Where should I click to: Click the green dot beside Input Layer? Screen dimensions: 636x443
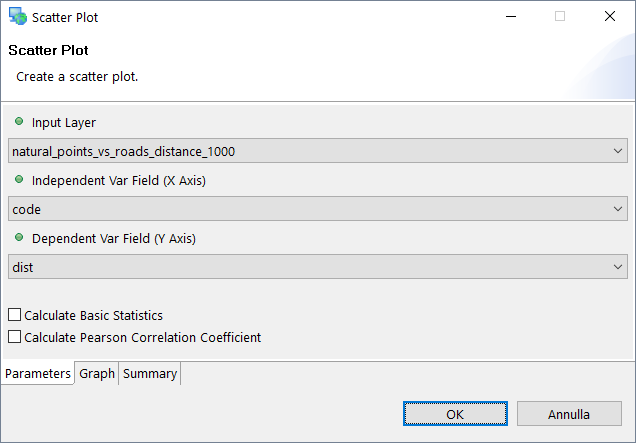19,122
